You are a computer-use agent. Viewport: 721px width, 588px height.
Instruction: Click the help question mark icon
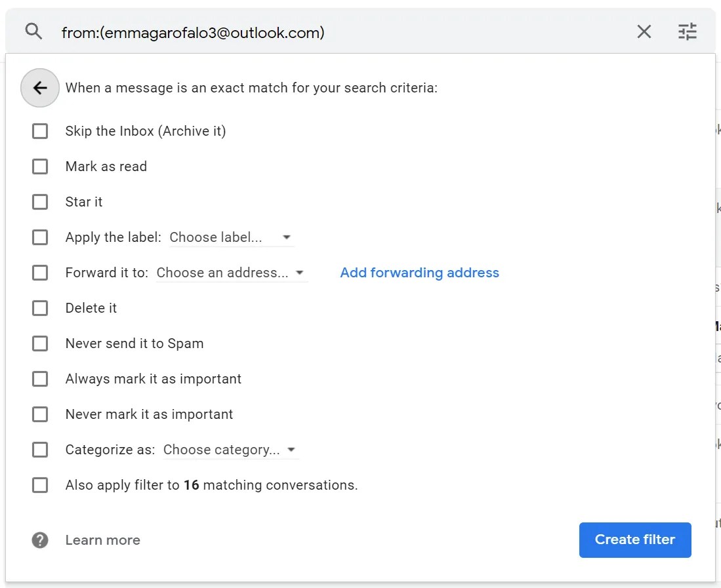(x=39, y=539)
